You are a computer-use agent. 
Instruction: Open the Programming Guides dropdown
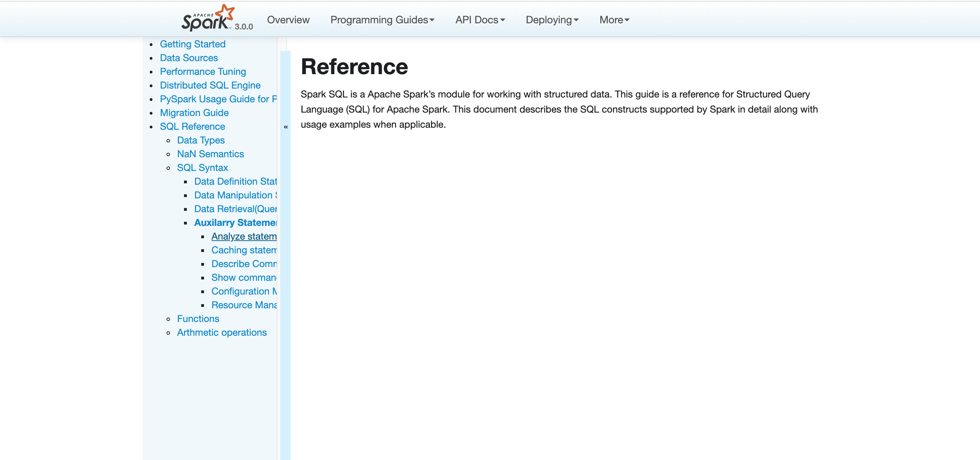pos(382,20)
